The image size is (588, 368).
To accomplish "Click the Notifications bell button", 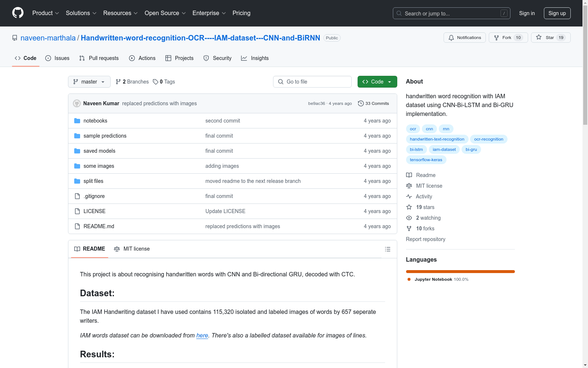I will tap(465, 38).
